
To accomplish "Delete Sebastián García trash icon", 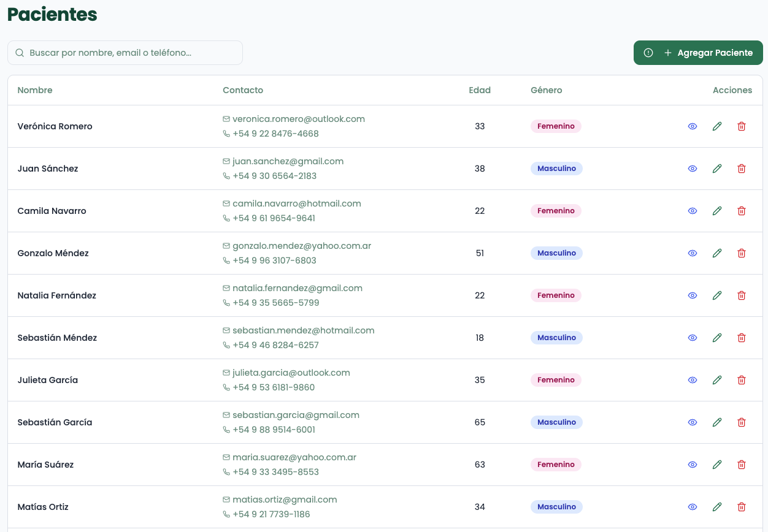I will tap(742, 422).
